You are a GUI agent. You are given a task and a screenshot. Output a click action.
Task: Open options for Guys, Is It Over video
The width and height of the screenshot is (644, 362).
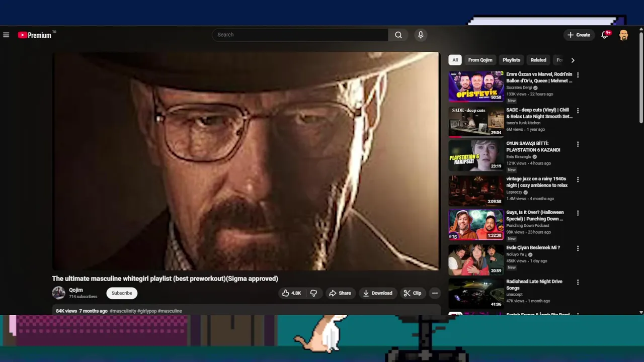point(578,213)
